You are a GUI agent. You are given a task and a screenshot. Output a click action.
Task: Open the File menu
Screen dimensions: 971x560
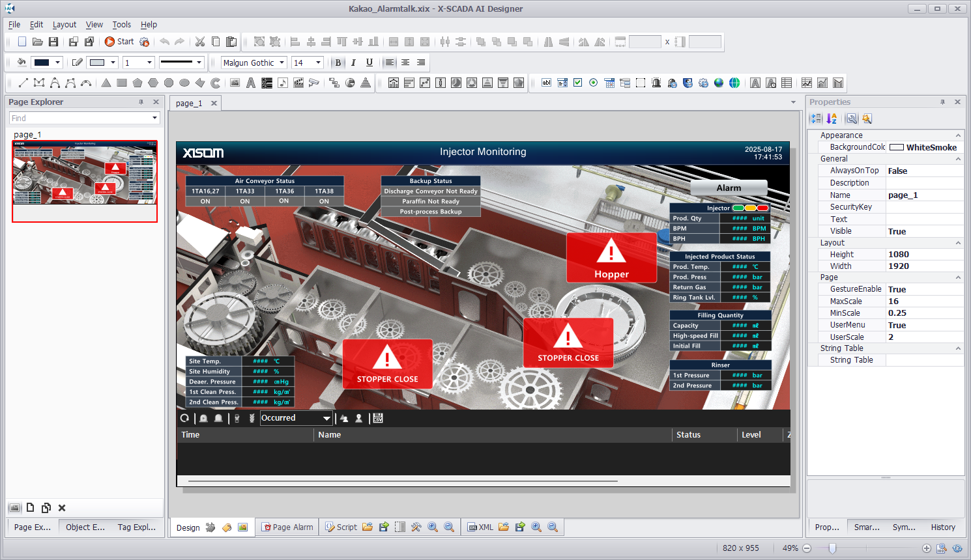point(14,24)
